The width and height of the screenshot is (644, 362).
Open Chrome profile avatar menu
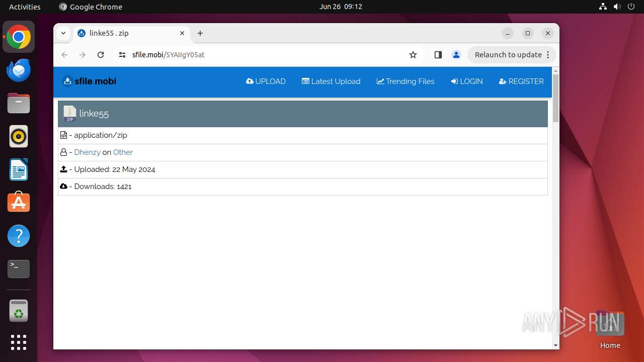click(x=456, y=55)
